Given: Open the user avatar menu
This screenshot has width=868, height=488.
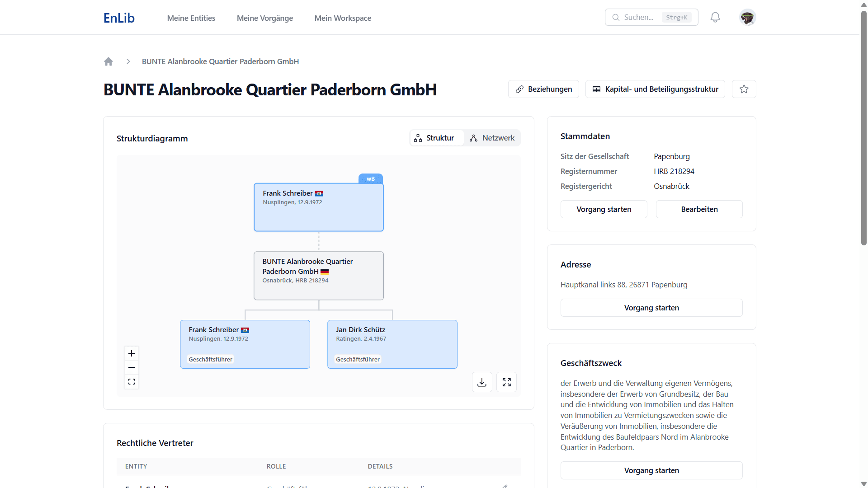Looking at the screenshot, I should coord(747,18).
